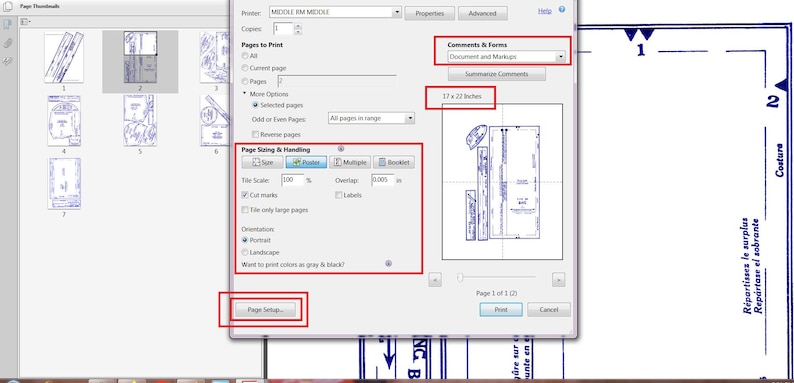Click info icon beside Page Sizing & Handling

tap(340, 148)
